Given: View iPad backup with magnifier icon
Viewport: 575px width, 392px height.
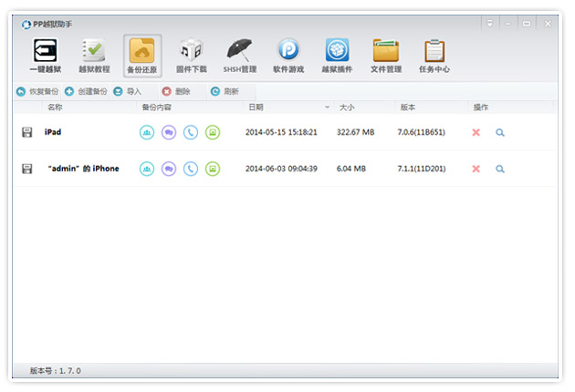Looking at the screenshot, I should point(500,132).
